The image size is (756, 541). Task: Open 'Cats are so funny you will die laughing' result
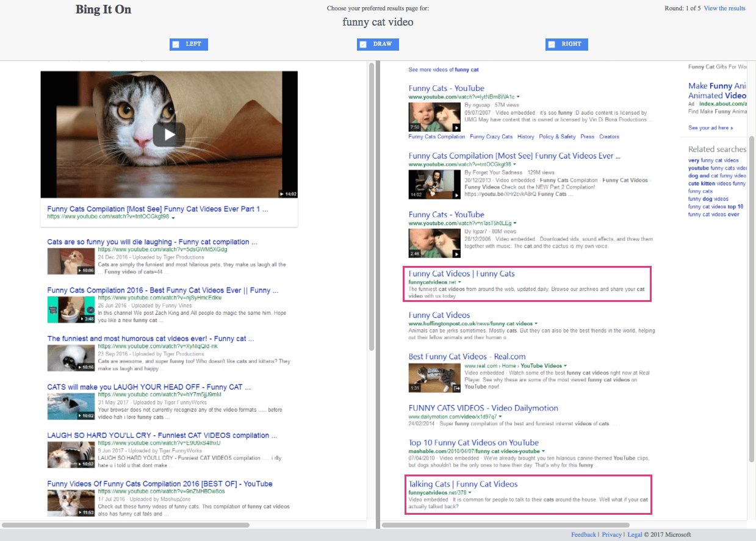coord(152,242)
